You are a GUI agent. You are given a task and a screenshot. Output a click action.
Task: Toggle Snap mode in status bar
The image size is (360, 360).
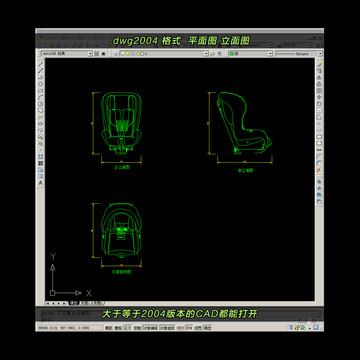click(x=109, y=328)
